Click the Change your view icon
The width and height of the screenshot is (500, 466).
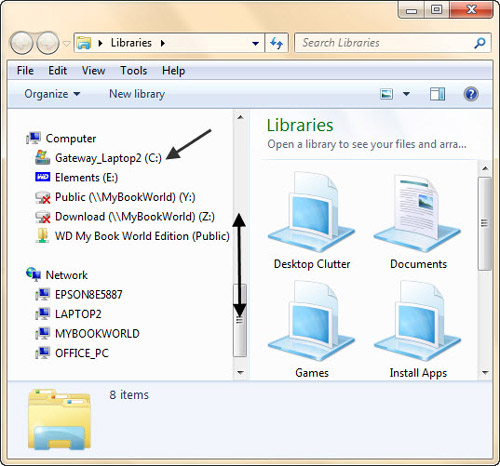pyautogui.click(x=386, y=94)
